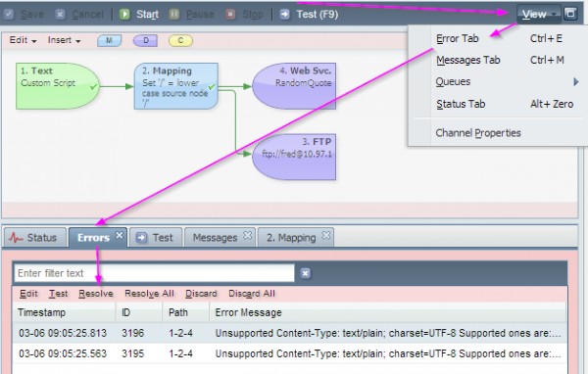Switch to the Status tab
The height and width of the screenshot is (374, 588).
(34, 238)
